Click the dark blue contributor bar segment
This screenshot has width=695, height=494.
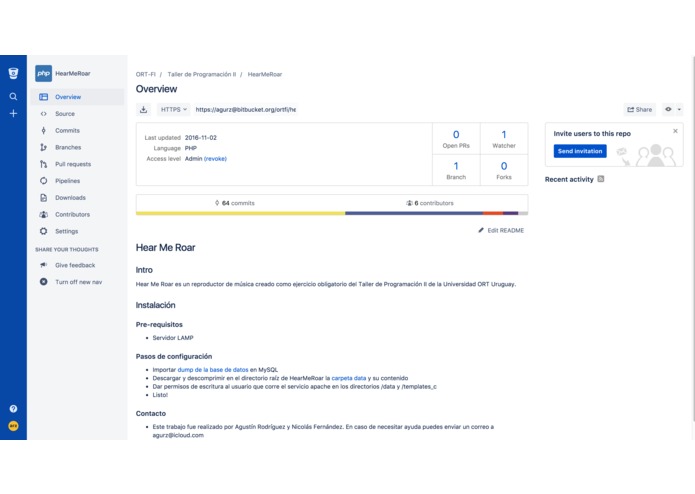[414, 213]
